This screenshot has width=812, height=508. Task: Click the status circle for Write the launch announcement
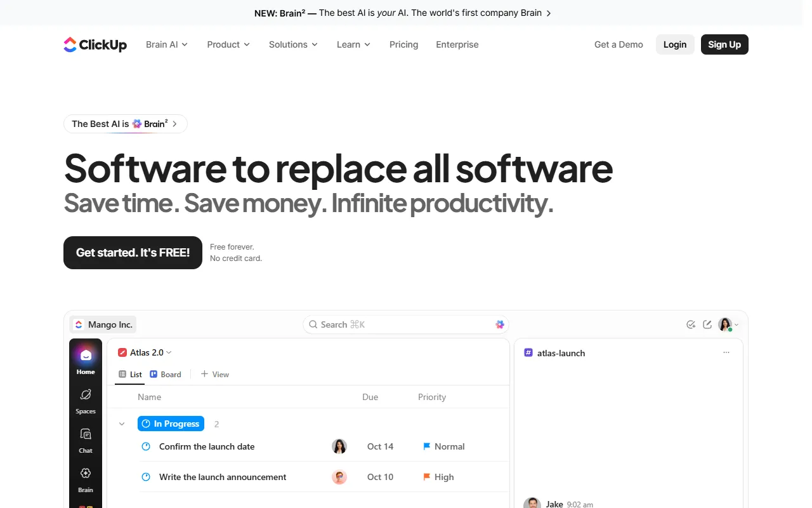click(146, 477)
